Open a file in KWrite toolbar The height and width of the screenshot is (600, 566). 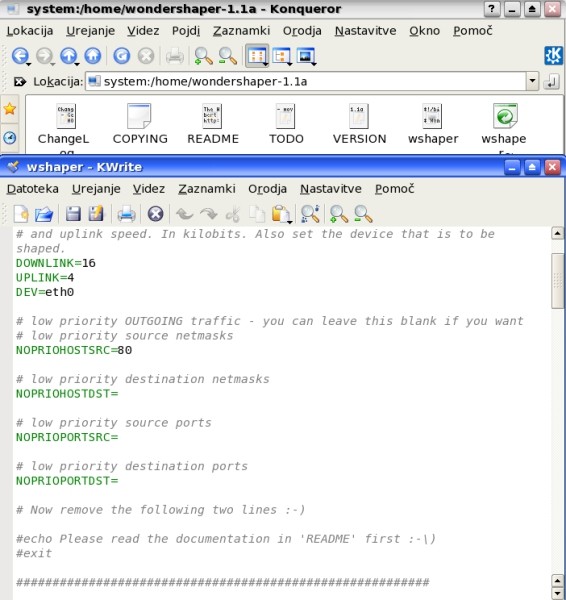[44, 214]
